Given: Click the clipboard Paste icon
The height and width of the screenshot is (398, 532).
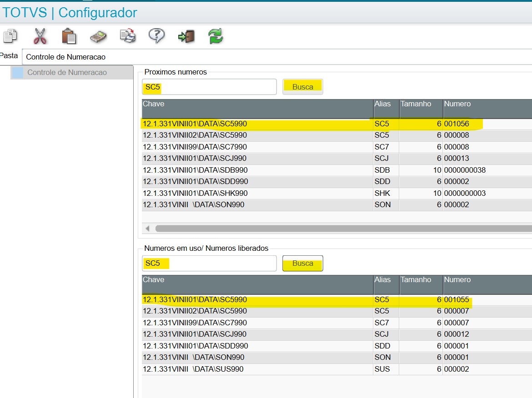Looking at the screenshot, I should click(x=69, y=36).
